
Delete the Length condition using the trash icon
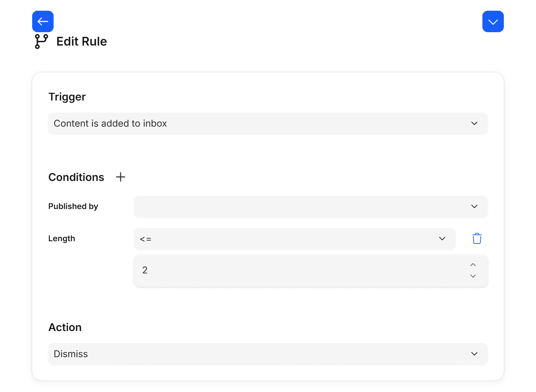click(477, 239)
